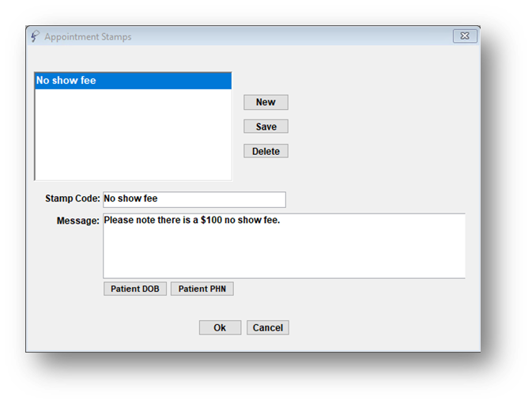Delete the selected stamp

pos(266,151)
